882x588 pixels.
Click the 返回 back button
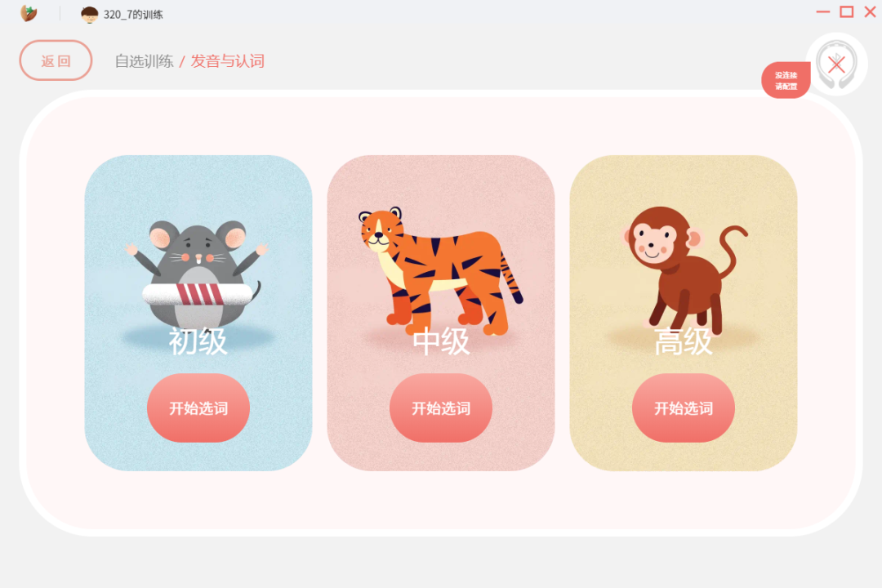coord(56,60)
